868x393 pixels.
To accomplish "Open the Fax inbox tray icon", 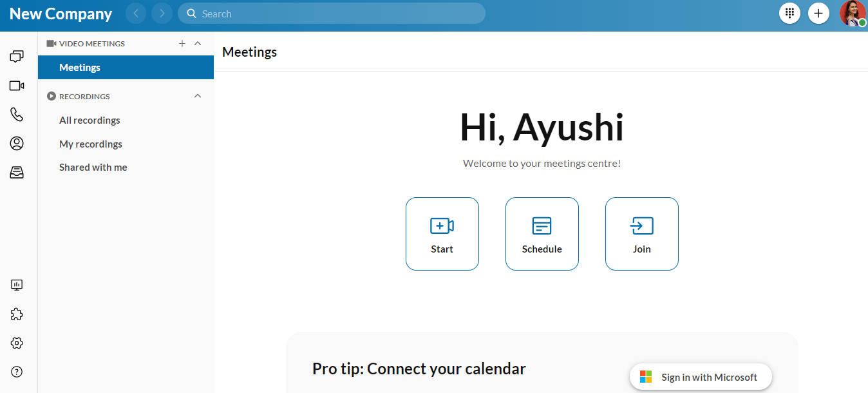I will coord(17,172).
